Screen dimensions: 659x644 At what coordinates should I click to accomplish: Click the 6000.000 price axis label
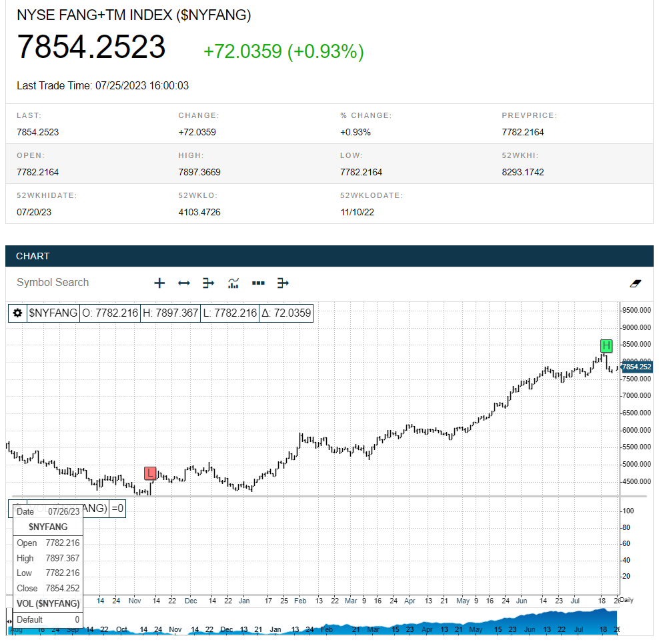coord(636,430)
